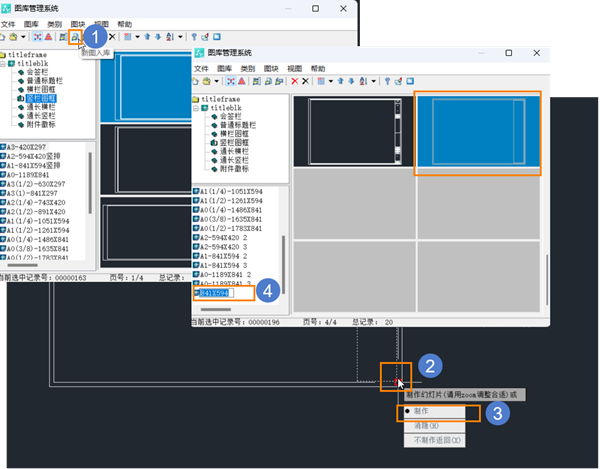Open dropdown arrow next to sort icon, back window
600x469 pixels.
(x=180, y=37)
